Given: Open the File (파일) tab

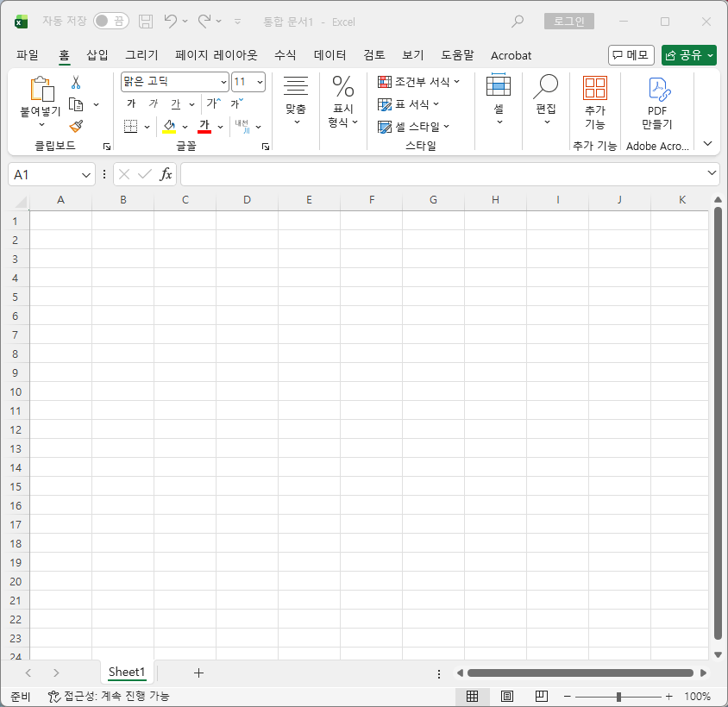Looking at the screenshot, I should (x=28, y=55).
